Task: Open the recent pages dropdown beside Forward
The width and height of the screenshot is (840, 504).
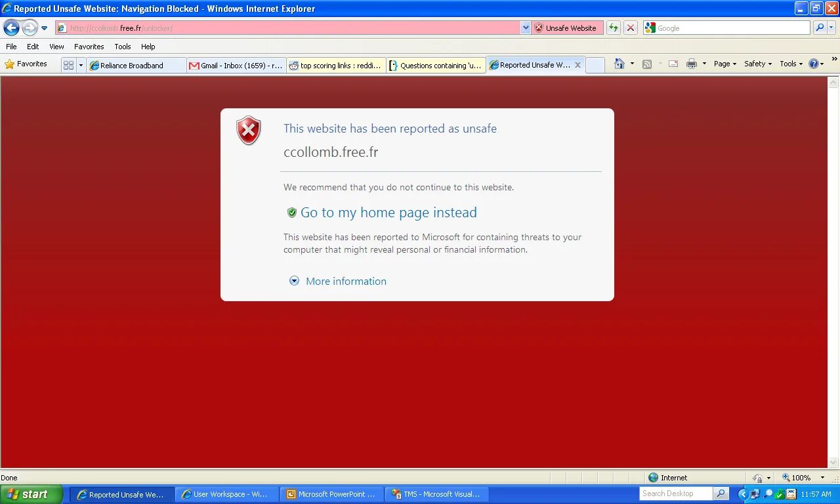Action: [44, 28]
